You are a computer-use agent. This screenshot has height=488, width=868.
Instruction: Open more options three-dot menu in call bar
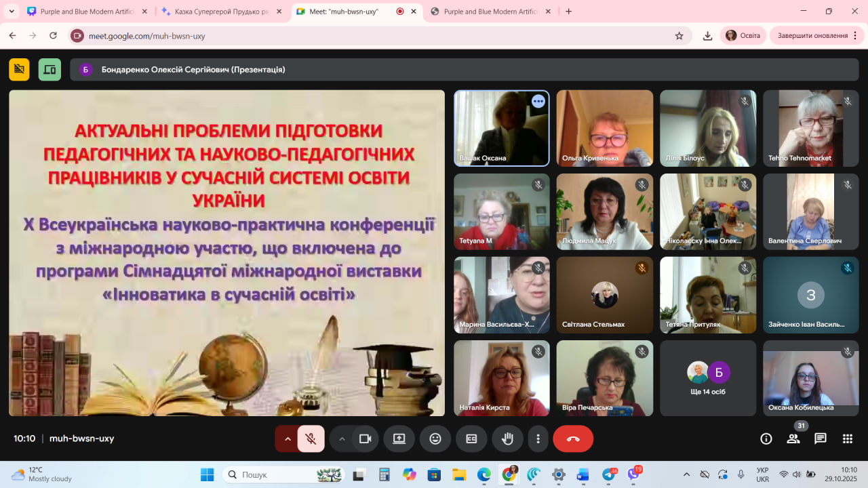click(x=538, y=439)
